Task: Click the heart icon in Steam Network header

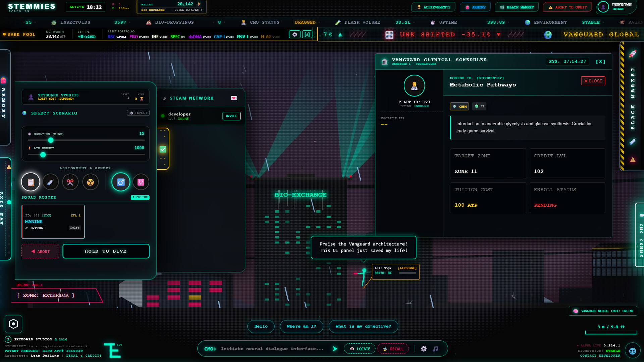Action: [x=234, y=98]
